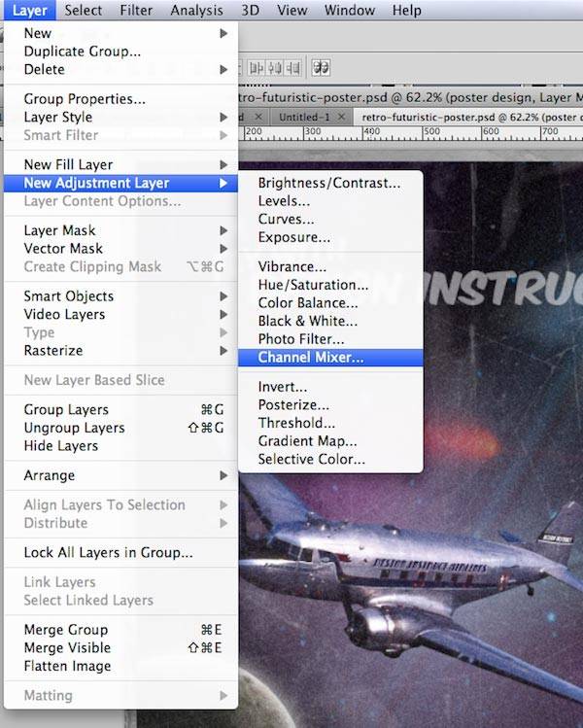The width and height of the screenshot is (583, 728).
Task: Create a Curves adjustment layer
Action: coord(286,219)
